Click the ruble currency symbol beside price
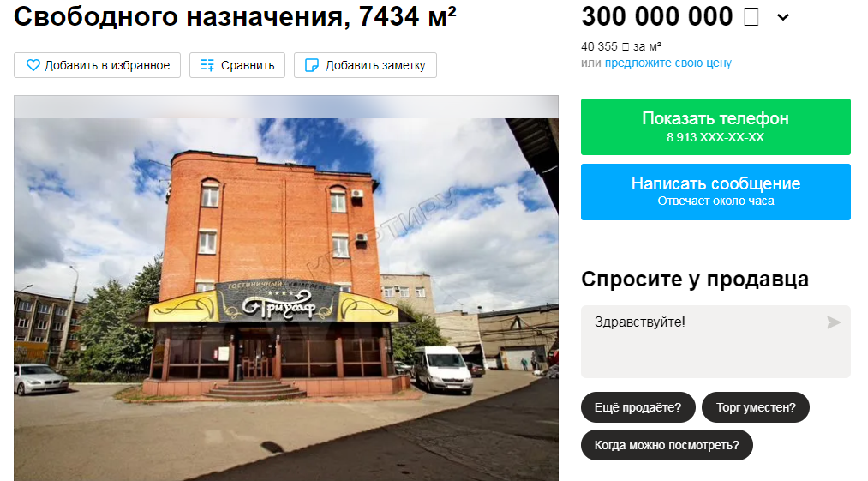The image size is (868, 481). coord(751,16)
